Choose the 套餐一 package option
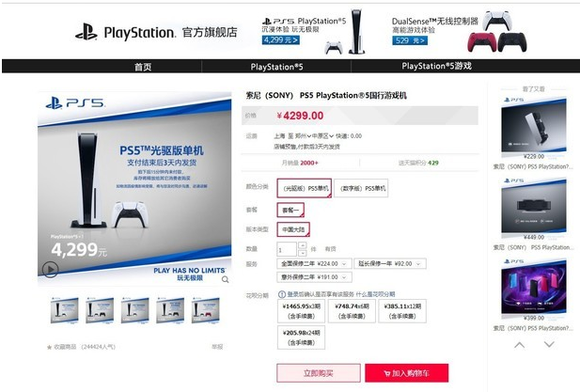580x392 pixels. coord(290,210)
